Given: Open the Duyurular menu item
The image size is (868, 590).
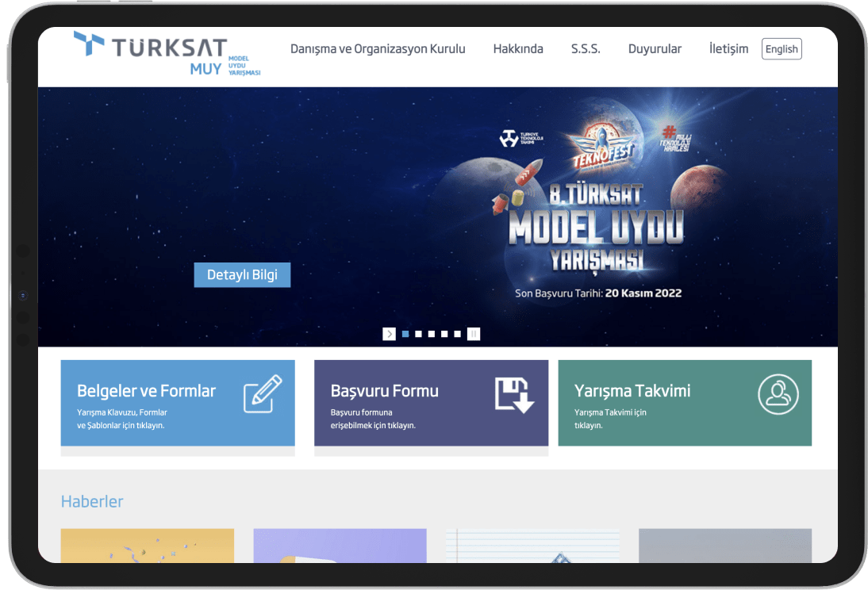Looking at the screenshot, I should tap(655, 48).
